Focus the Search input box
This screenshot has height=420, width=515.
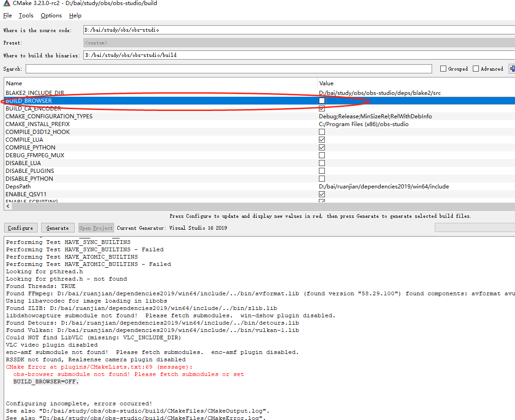pyautogui.click(x=229, y=69)
